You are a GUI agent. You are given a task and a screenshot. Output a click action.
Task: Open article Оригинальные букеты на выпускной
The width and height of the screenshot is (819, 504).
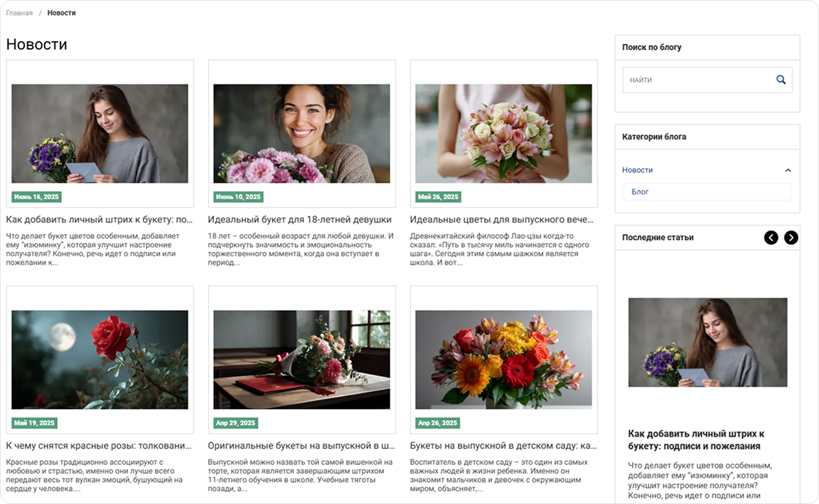[x=301, y=446]
